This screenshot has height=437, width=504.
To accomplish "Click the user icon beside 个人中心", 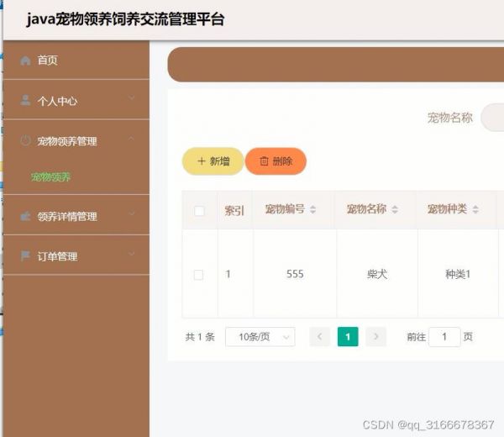I will (x=25, y=100).
